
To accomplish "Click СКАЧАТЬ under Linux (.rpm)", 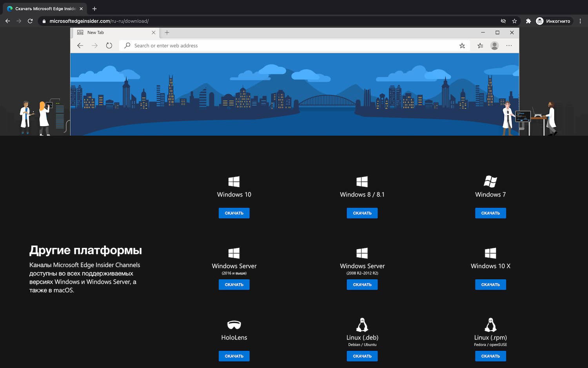I will tap(490, 356).
